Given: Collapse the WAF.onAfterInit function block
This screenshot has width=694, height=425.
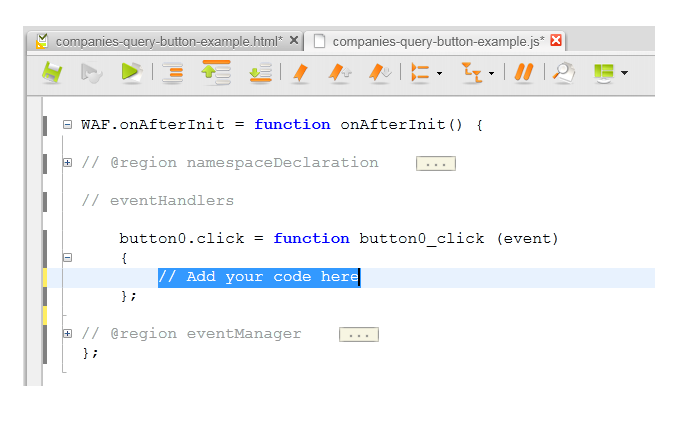Looking at the screenshot, I should 68,125.
